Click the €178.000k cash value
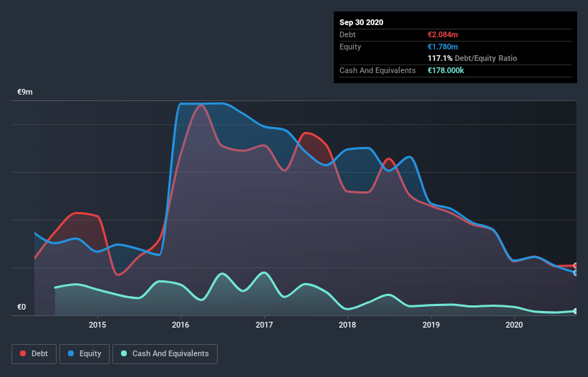The height and width of the screenshot is (377, 588). pyautogui.click(x=446, y=70)
